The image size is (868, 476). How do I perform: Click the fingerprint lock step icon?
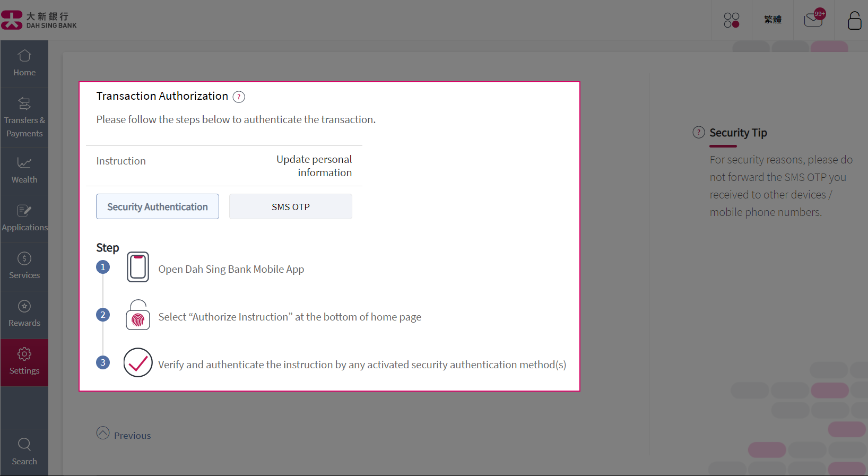pyautogui.click(x=138, y=315)
